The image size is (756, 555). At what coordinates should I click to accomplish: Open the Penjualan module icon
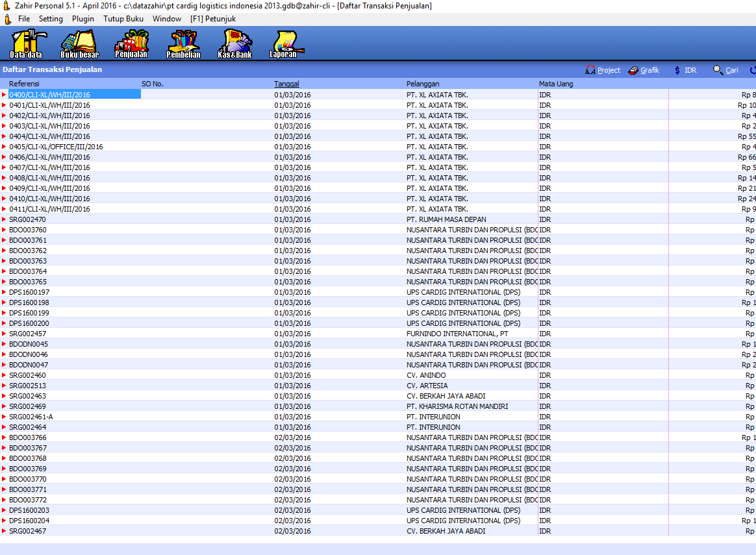pos(131,44)
